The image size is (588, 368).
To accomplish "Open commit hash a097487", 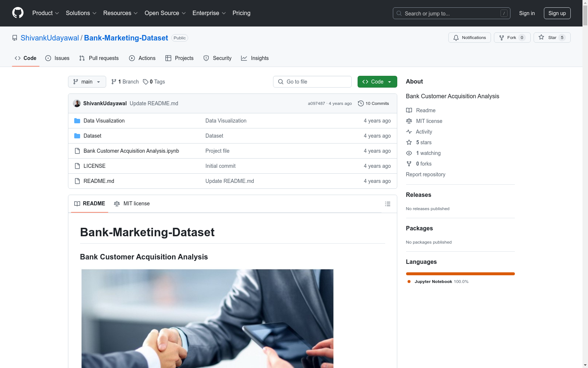I will point(316,103).
